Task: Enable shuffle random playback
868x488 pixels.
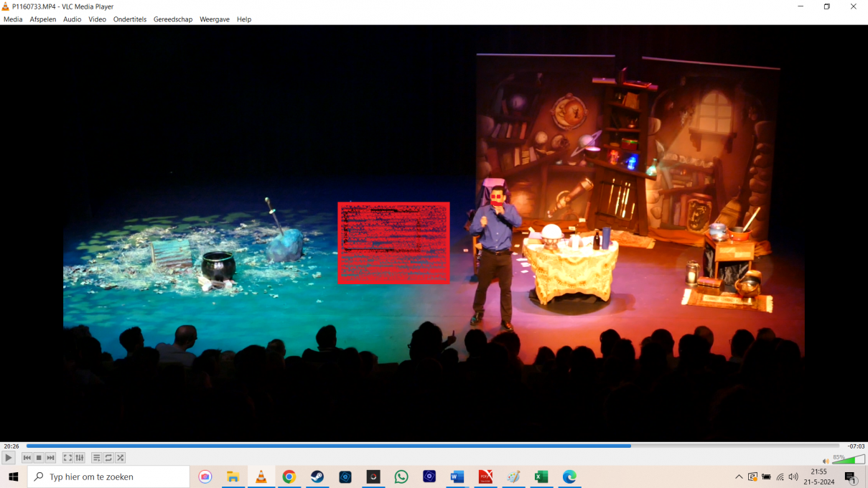Action: click(x=121, y=458)
